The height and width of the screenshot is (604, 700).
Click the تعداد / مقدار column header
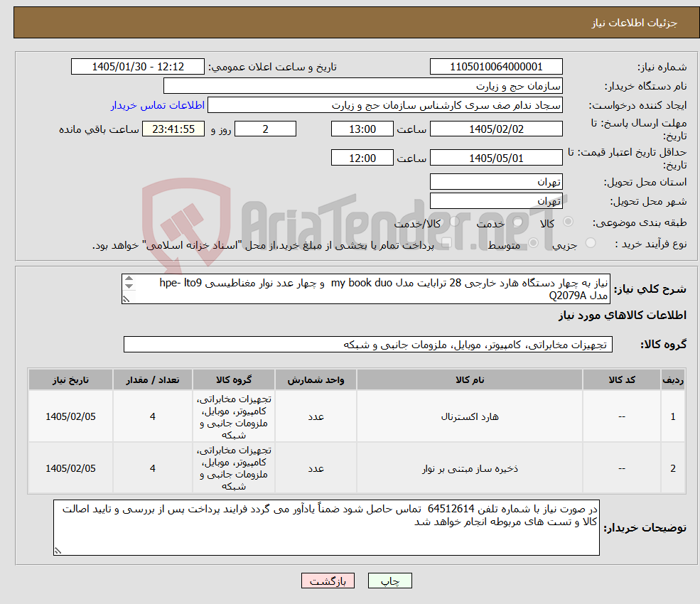tap(153, 379)
